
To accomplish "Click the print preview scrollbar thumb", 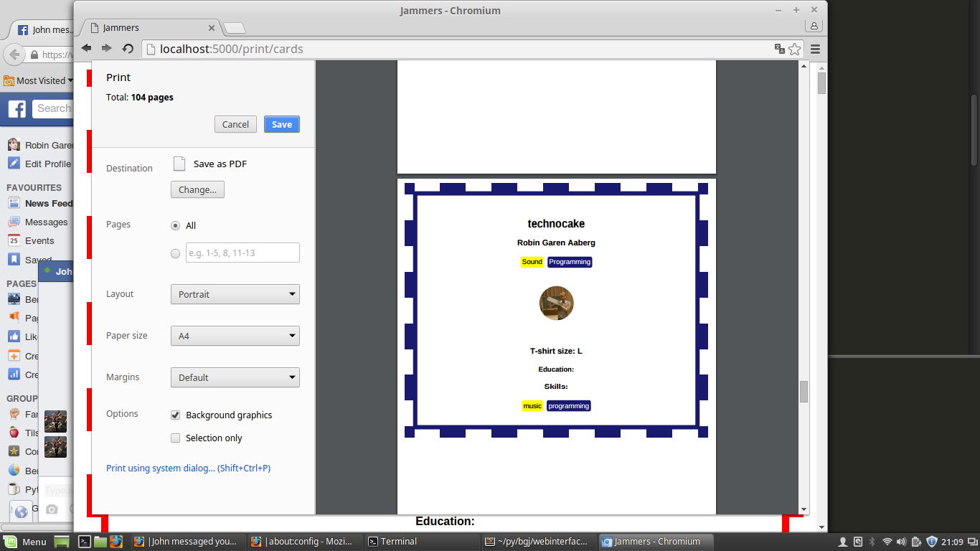I will (x=804, y=392).
